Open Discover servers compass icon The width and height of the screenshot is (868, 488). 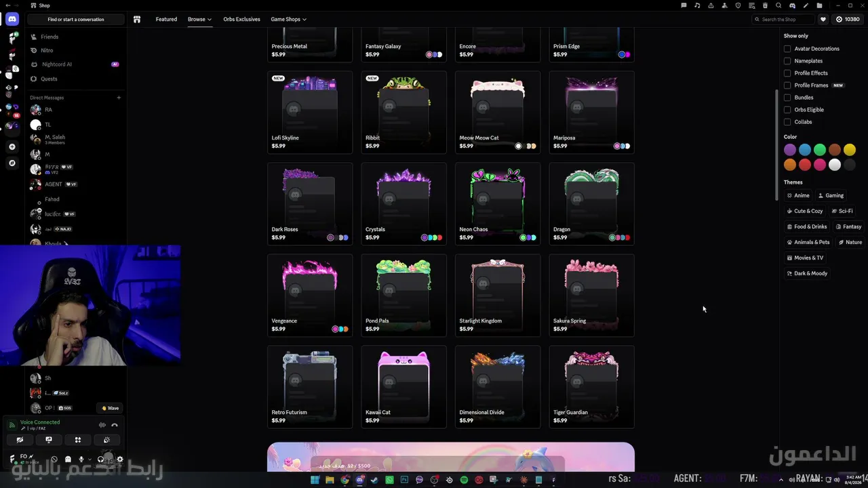[12, 163]
